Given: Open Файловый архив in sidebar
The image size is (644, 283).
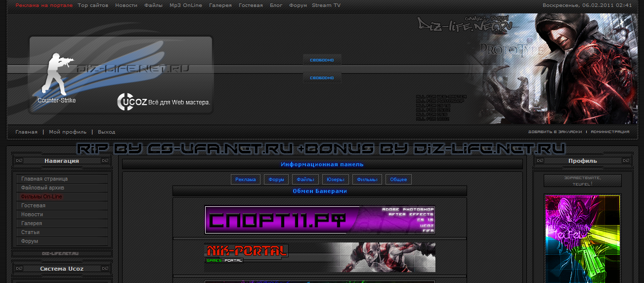Looking at the screenshot, I should (62, 188).
